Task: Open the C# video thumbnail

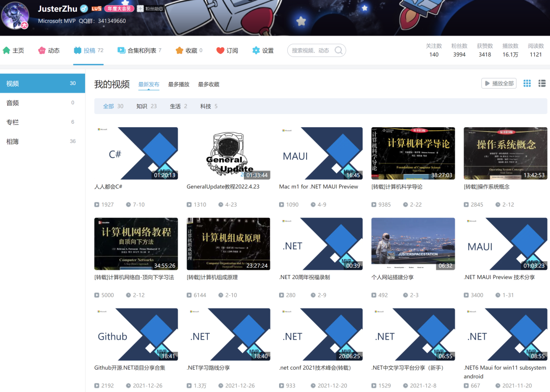Action: coord(136,153)
